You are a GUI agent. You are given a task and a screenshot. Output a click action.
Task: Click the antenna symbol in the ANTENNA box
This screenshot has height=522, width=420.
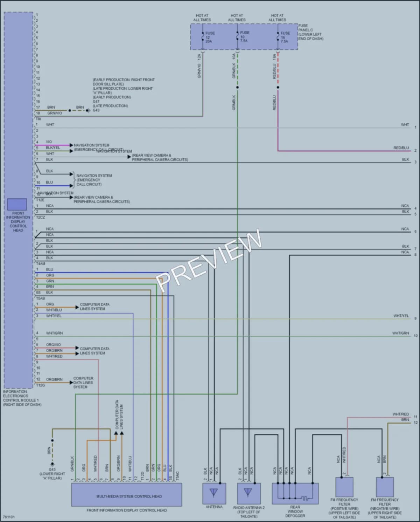[214, 493]
